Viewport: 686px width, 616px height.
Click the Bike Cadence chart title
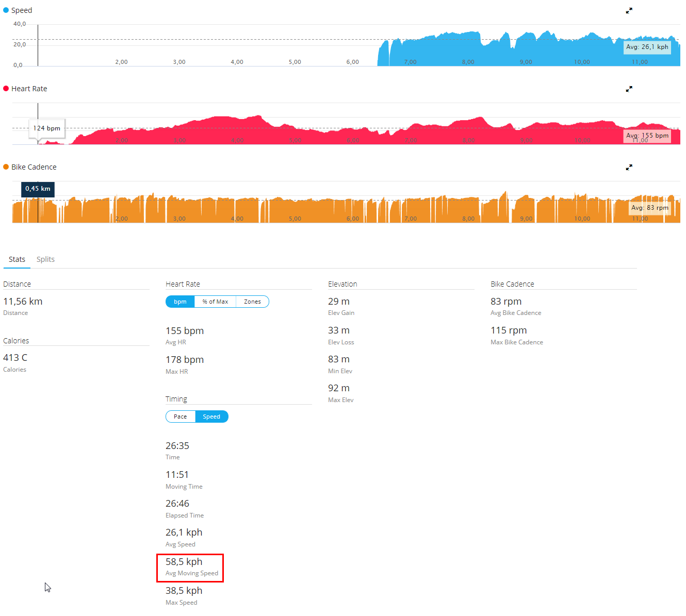coord(34,167)
